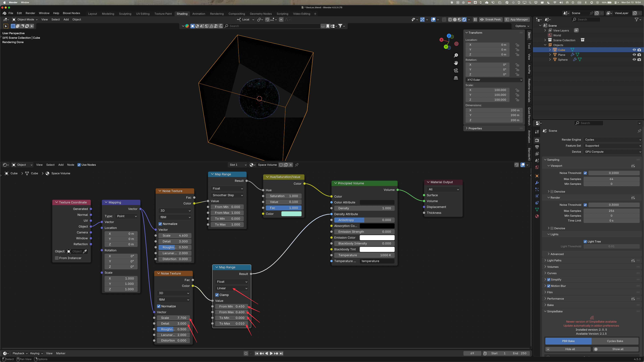Play the animation forward
The height and width of the screenshot is (362, 644).
(x=271, y=353)
